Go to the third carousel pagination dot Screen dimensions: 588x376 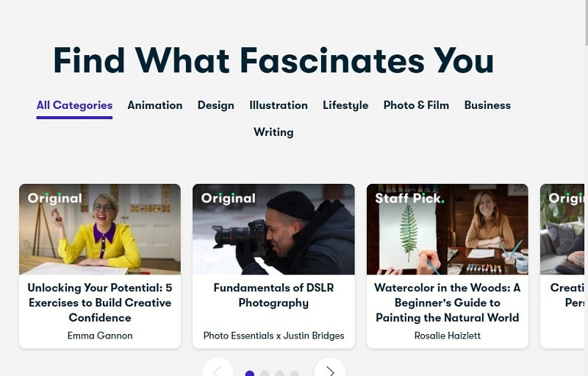(279, 374)
